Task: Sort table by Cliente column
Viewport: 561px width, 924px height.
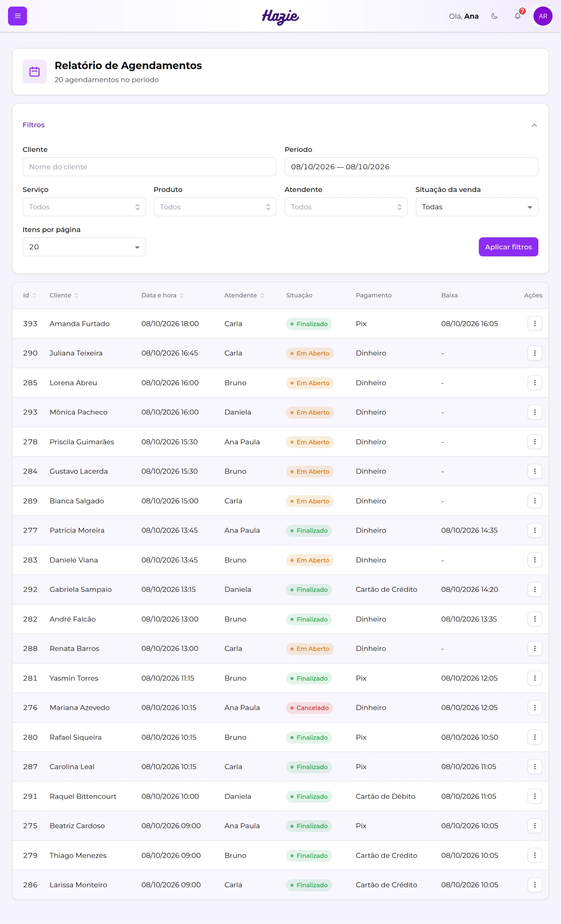Action: coord(64,295)
